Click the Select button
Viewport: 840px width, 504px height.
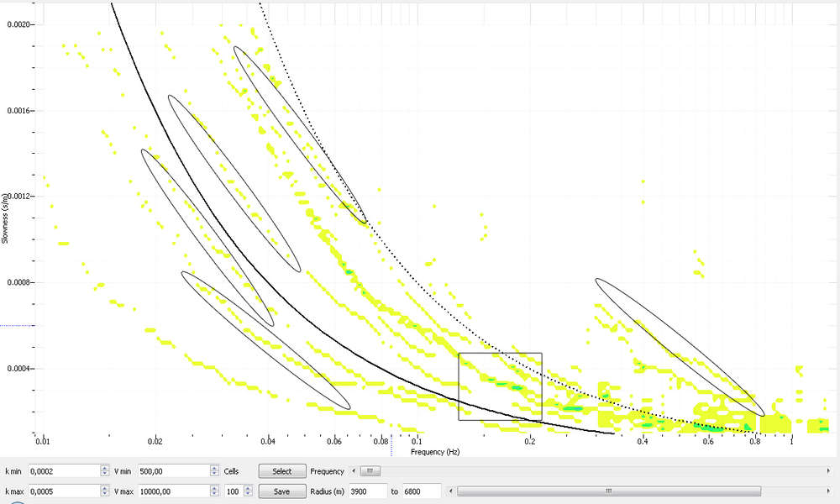point(282,472)
